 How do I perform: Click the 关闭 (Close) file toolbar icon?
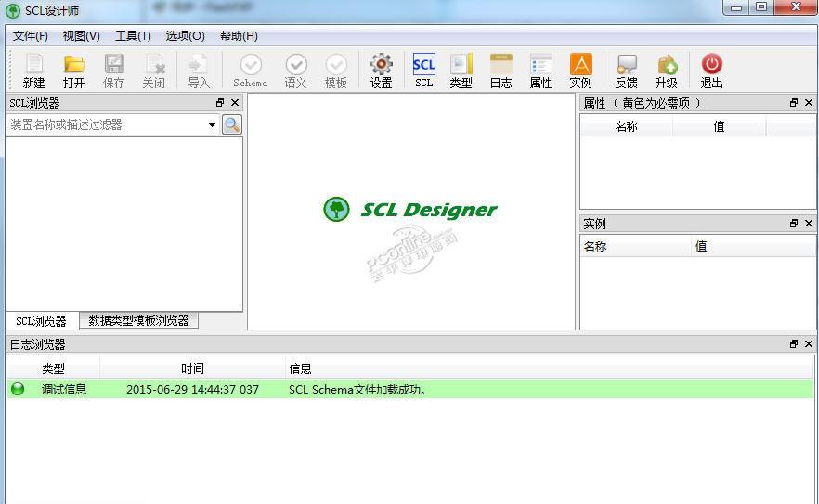(154, 71)
